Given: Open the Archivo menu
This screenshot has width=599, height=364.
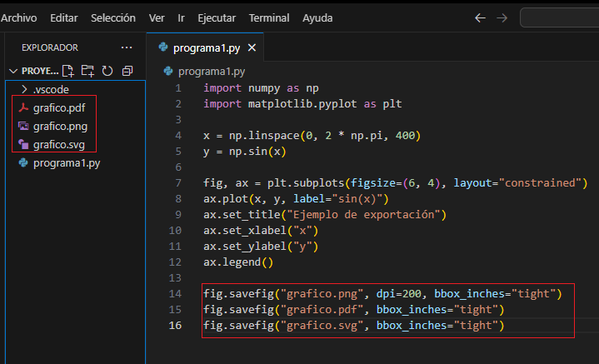Looking at the screenshot, I should tap(19, 17).
